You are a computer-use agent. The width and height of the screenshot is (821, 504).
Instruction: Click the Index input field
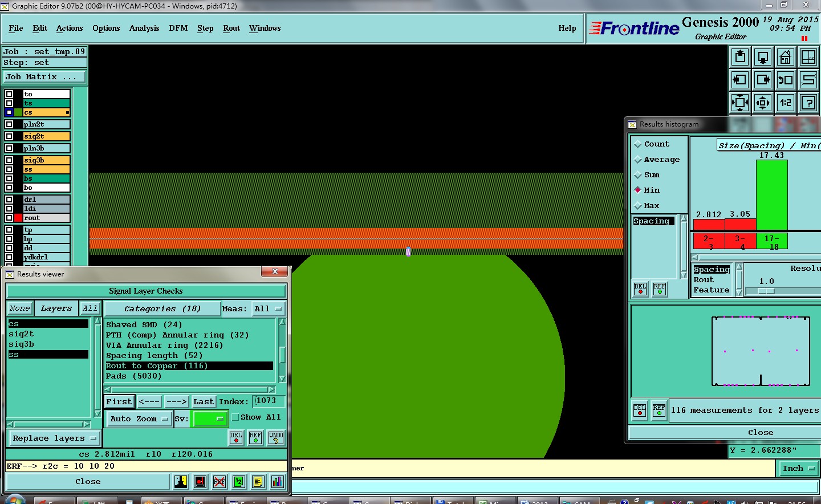269,401
